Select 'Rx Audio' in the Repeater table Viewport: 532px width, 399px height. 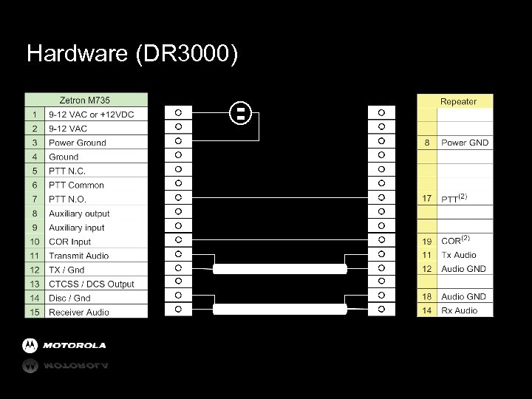pyautogui.click(x=460, y=310)
